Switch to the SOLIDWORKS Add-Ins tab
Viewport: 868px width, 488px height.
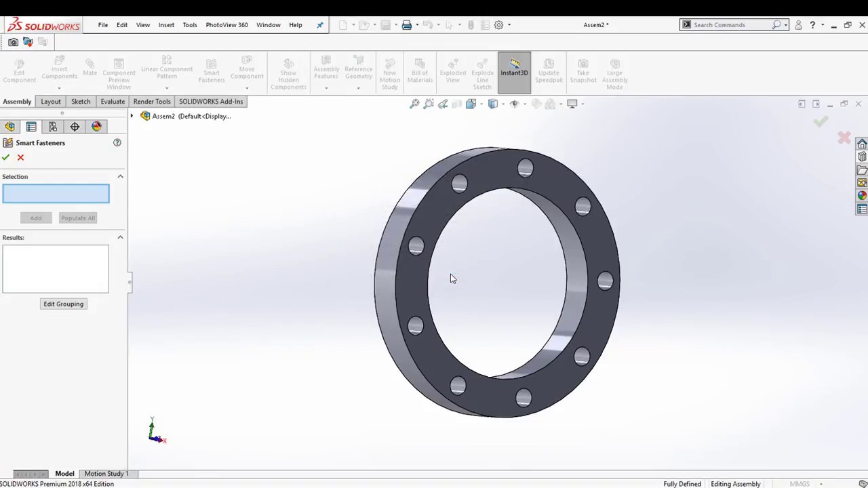211,102
